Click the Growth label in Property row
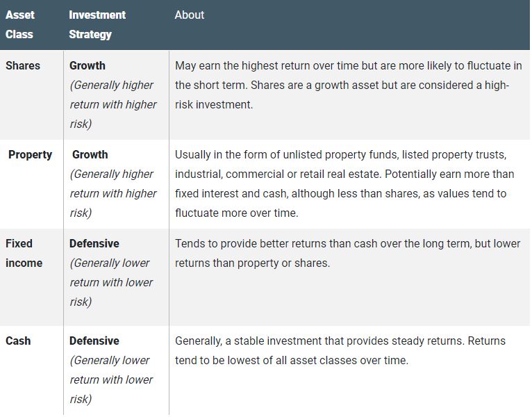The image size is (532, 417). 90,154
